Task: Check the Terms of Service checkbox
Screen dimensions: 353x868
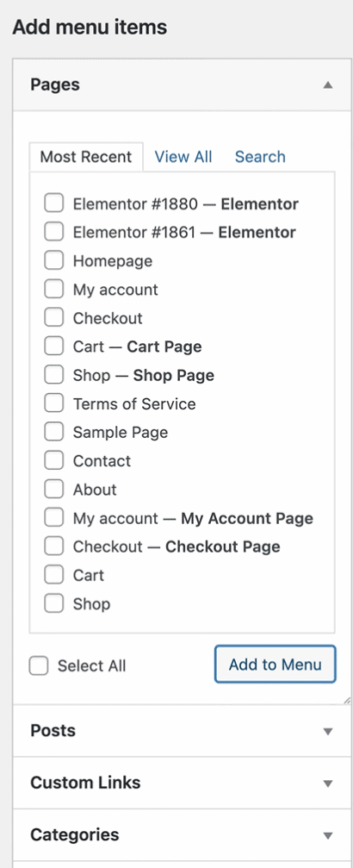Action: tap(53, 403)
